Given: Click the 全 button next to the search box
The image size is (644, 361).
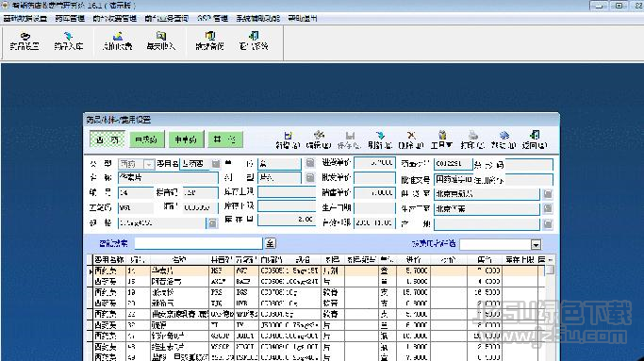Looking at the screenshot, I should pyautogui.click(x=270, y=243).
